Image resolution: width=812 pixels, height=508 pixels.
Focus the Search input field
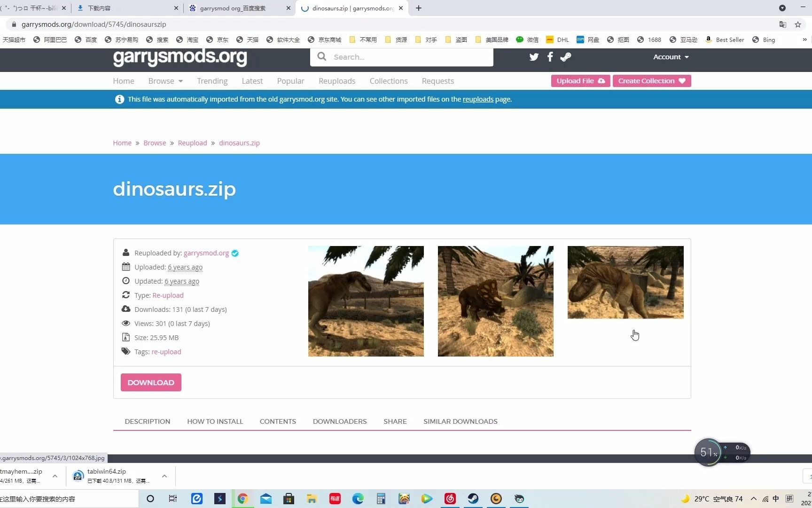pyautogui.click(x=402, y=57)
